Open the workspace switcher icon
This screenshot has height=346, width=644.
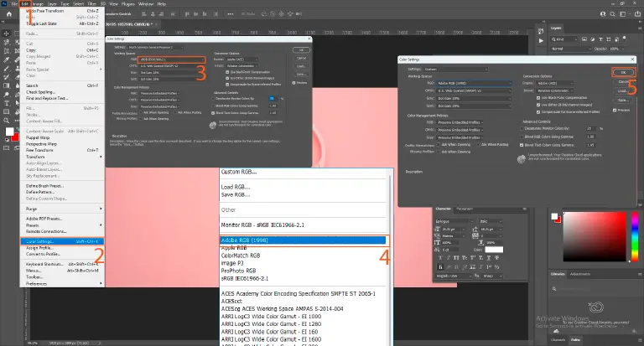623,14
